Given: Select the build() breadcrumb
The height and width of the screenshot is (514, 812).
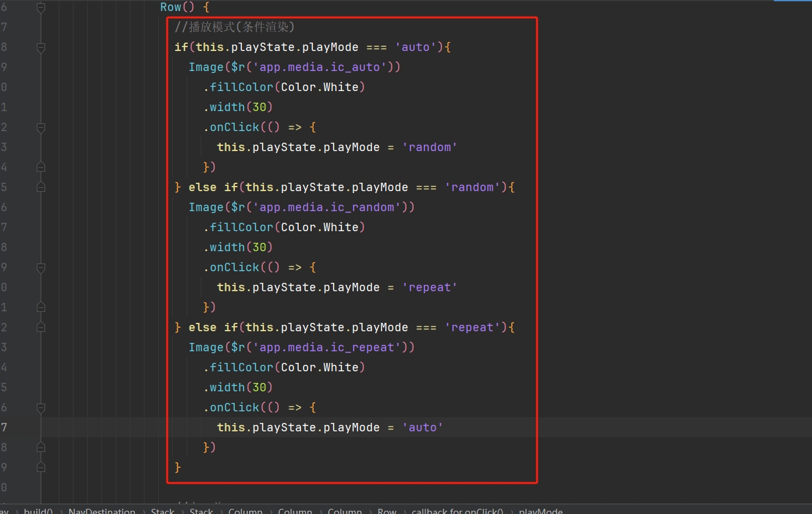Looking at the screenshot, I should coord(38,511).
